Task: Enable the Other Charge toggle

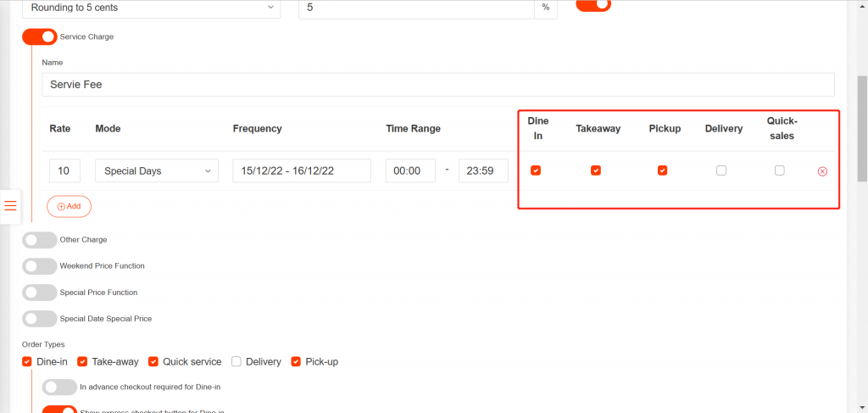Action: coord(39,240)
